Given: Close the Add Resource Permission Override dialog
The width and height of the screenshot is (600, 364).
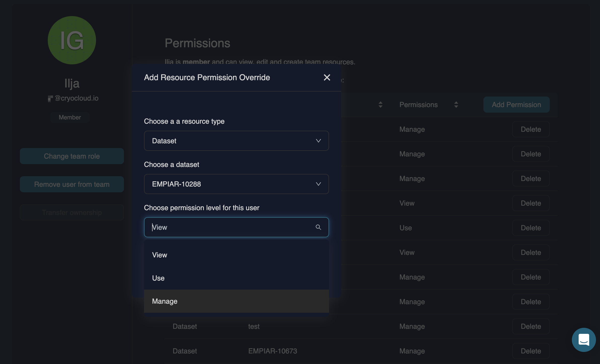Looking at the screenshot, I should tap(327, 77).
